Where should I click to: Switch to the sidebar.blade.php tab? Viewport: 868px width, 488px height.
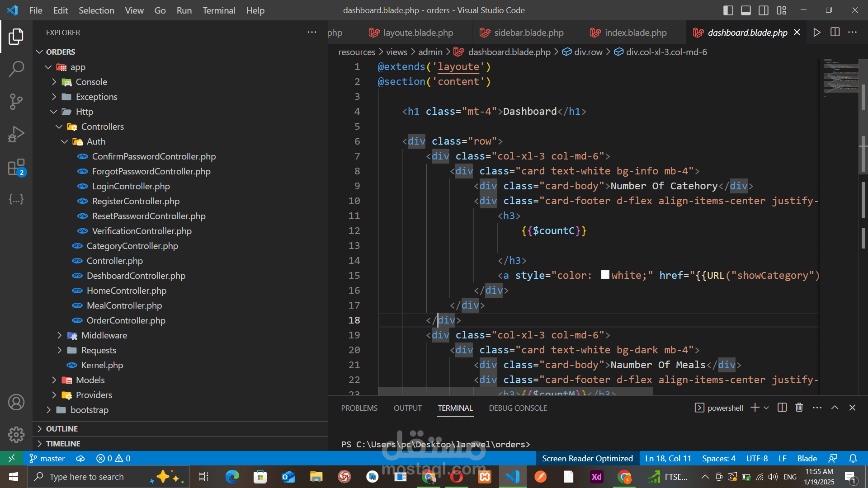tap(528, 33)
